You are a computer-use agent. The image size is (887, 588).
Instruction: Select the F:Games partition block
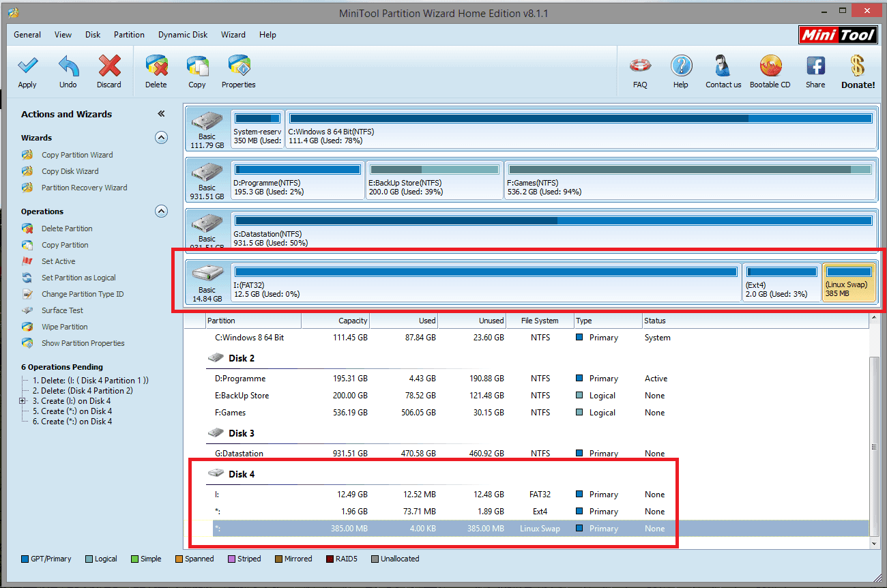pyautogui.click(x=690, y=180)
